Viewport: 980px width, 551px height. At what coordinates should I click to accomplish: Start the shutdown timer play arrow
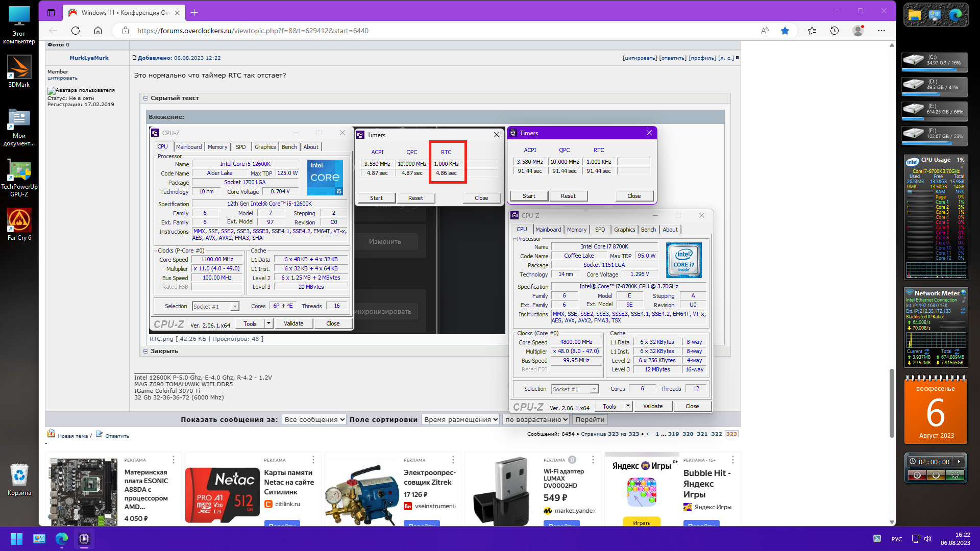pyautogui.click(x=959, y=462)
